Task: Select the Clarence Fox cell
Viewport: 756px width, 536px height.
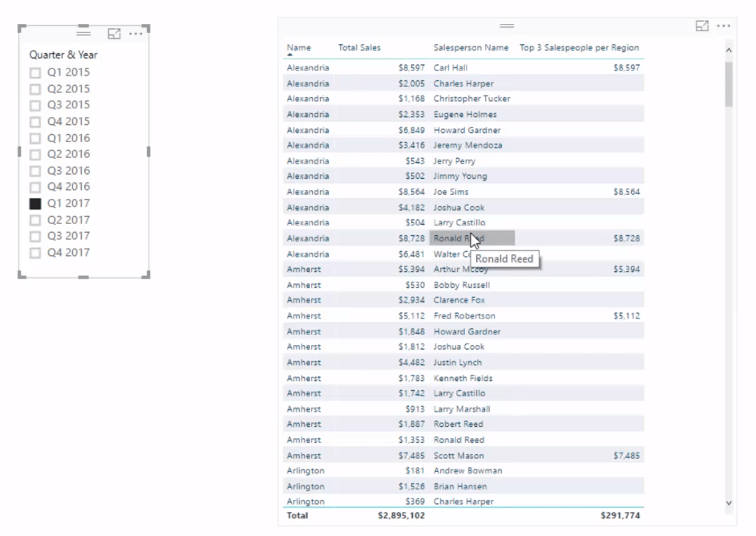Action: click(459, 300)
